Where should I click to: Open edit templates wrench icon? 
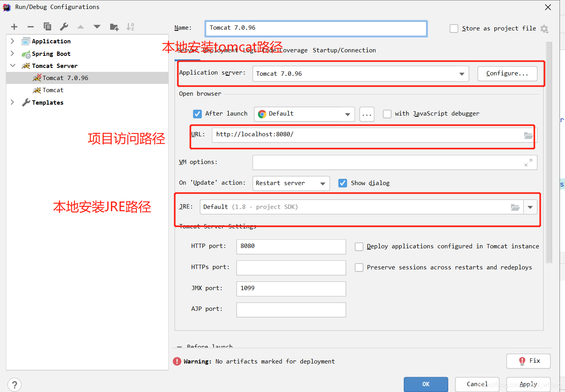coord(64,27)
